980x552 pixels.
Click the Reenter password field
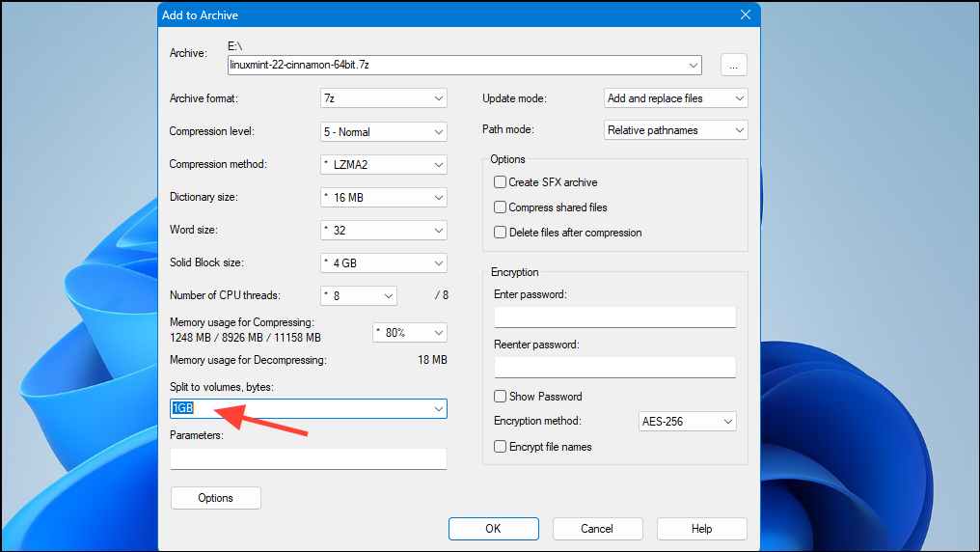(615, 367)
